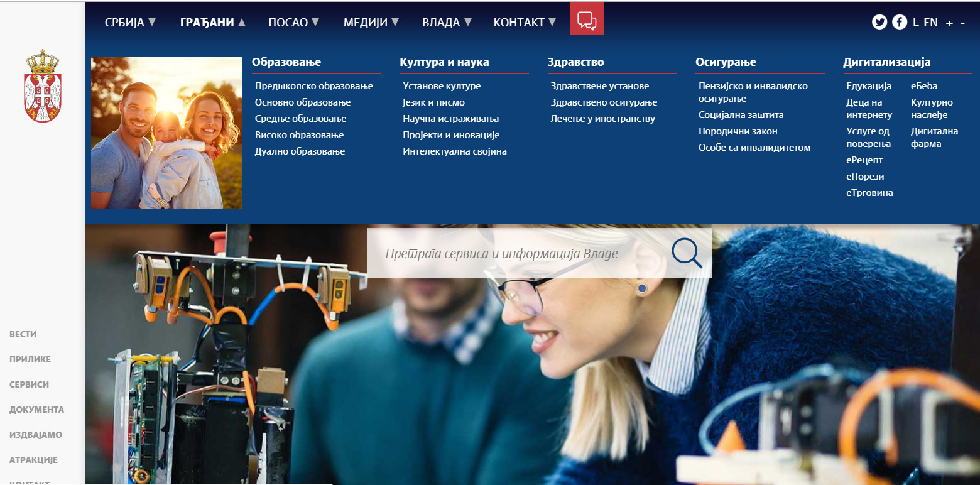Switch to Latin script with L

click(916, 23)
